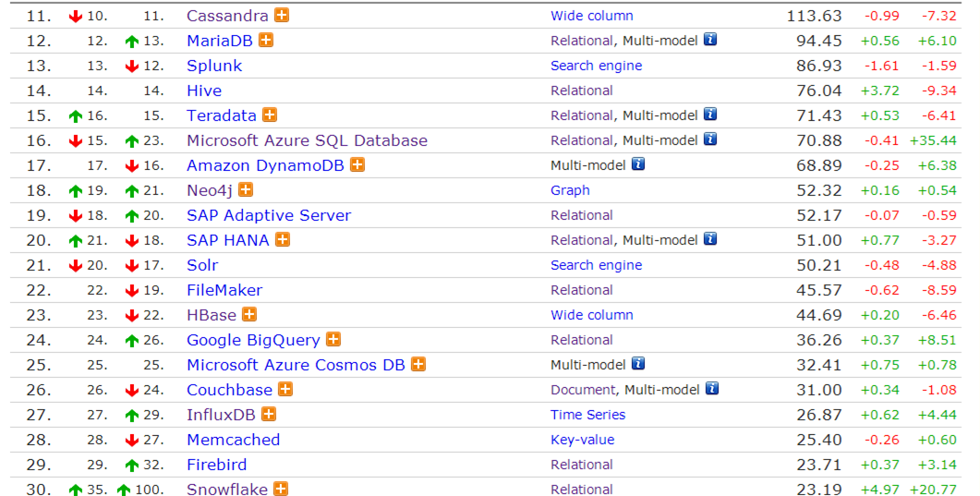Click the orange plus icon beside Cassandra
This screenshot has height=496, width=980.
point(282,15)
